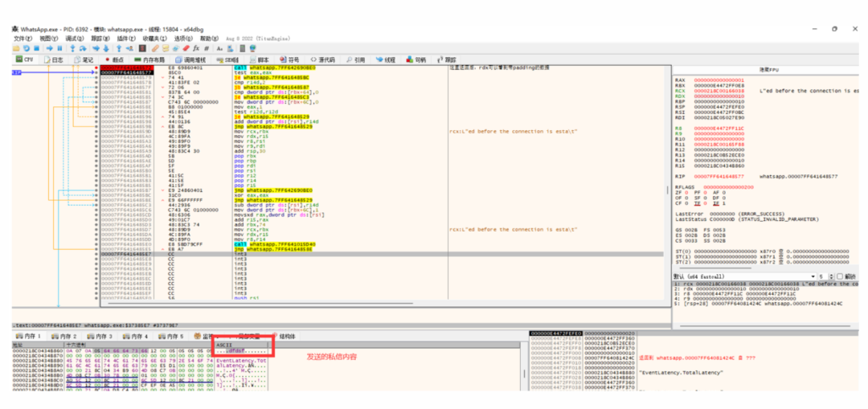
Task: Open the 调试 menu
Action: (75, 39)
